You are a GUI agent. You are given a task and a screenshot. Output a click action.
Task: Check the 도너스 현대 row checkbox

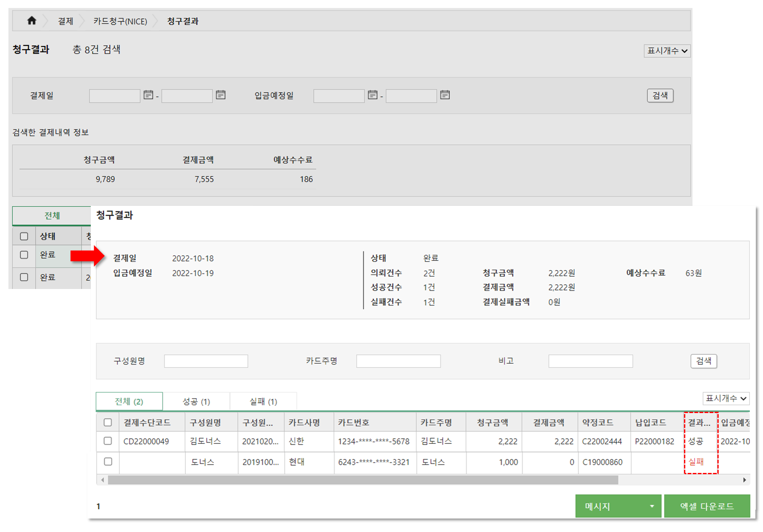click(x=108, y=462)
